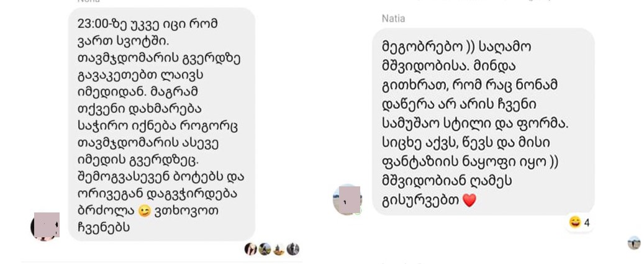
Task: Click the first seen-by avatar under left message
Action: [x=250, y=249]
